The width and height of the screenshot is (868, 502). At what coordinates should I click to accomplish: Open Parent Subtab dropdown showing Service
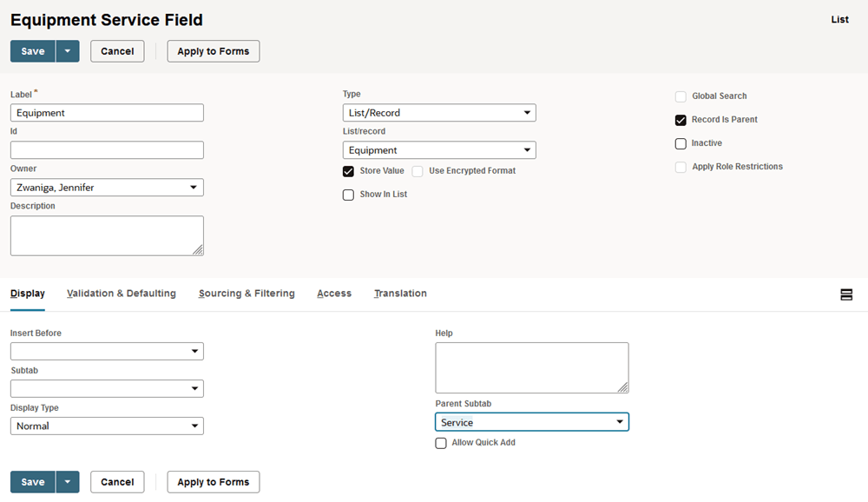532,422
